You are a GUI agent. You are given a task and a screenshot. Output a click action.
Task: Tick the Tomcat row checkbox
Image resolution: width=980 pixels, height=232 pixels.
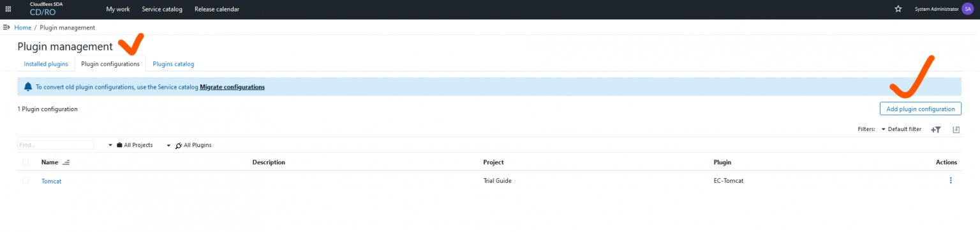tap(26, 181)
